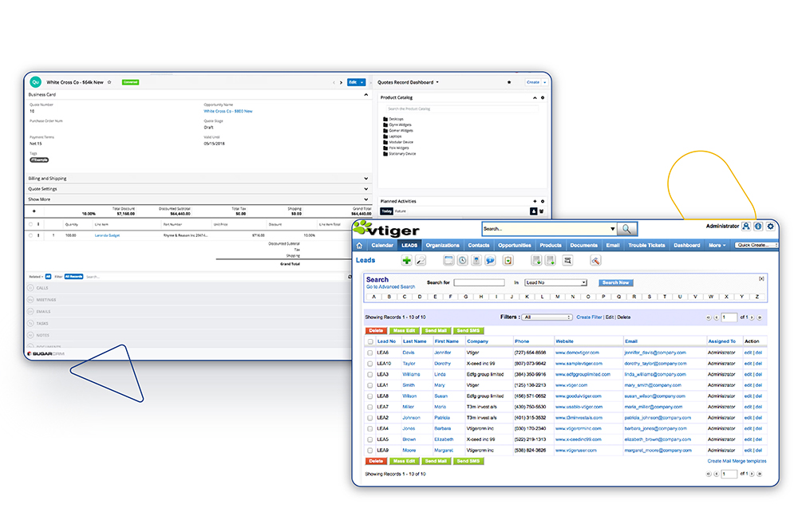
Task: Favorite the White Cross Co quote star
Action: [x=109, y=82]
